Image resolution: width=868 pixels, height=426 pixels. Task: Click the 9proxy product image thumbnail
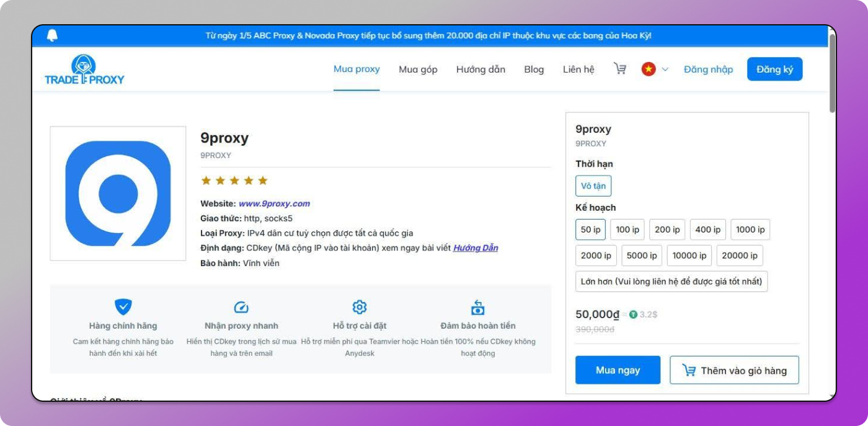click(x=118, y=193)
